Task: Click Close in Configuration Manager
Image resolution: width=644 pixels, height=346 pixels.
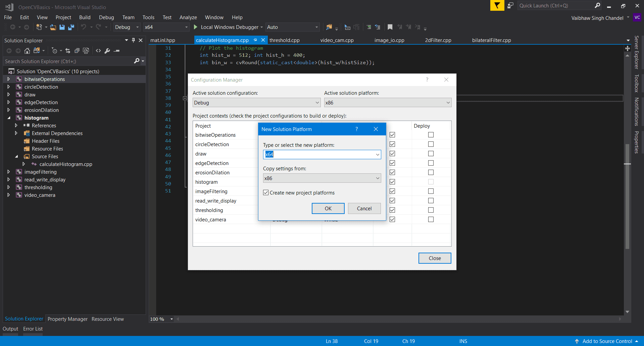Action: [x=435, y=258]
